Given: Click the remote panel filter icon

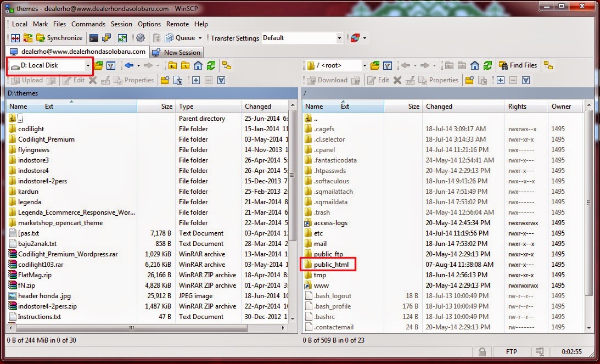Looking at the screenshot, I should [388, 65].
